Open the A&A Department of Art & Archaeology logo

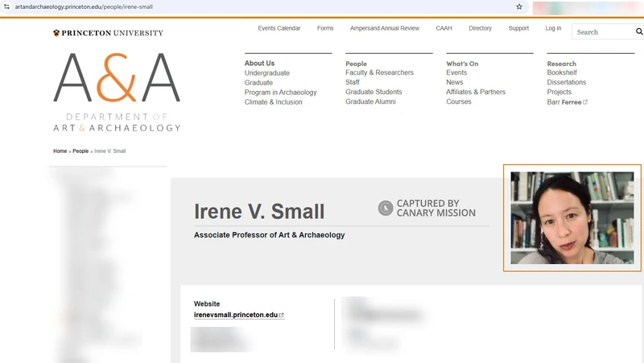[x=117, y=92]
